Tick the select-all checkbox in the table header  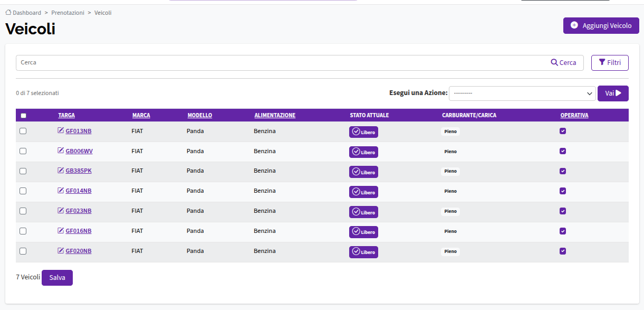23,116
